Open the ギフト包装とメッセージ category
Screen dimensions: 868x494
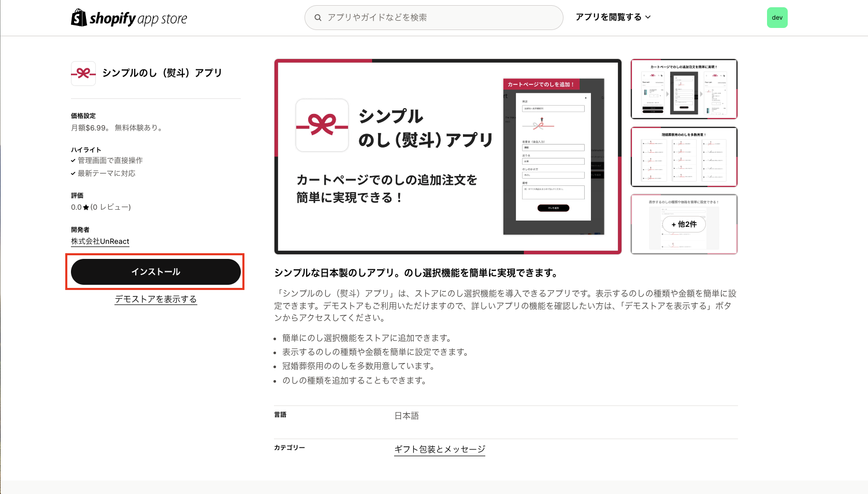click(439, 448)
